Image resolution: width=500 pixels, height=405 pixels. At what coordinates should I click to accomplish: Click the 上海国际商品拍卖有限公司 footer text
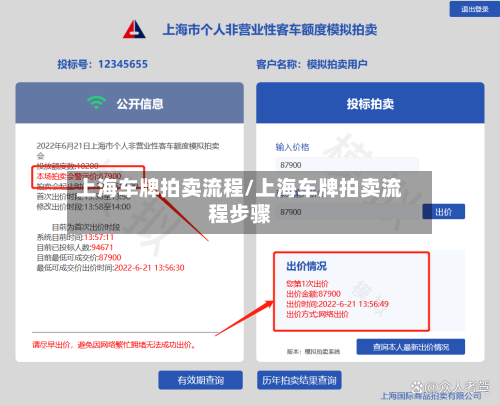point(431,396)
